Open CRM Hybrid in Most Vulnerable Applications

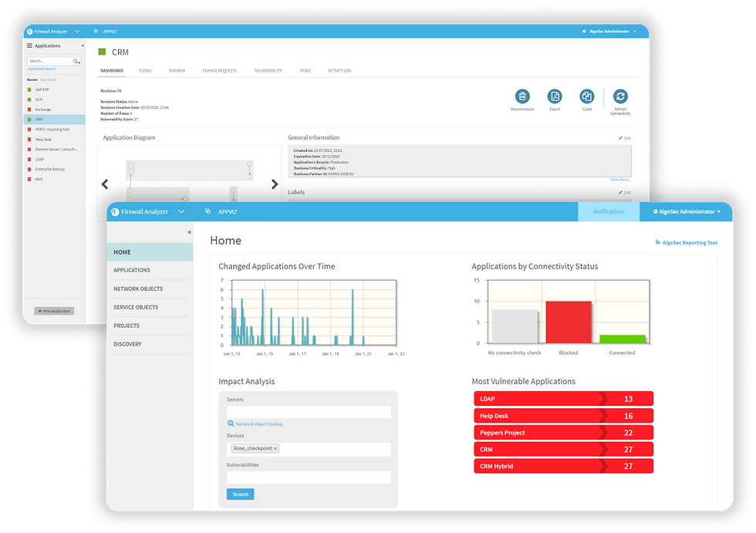pyautogui.click(x=564, y=467)
